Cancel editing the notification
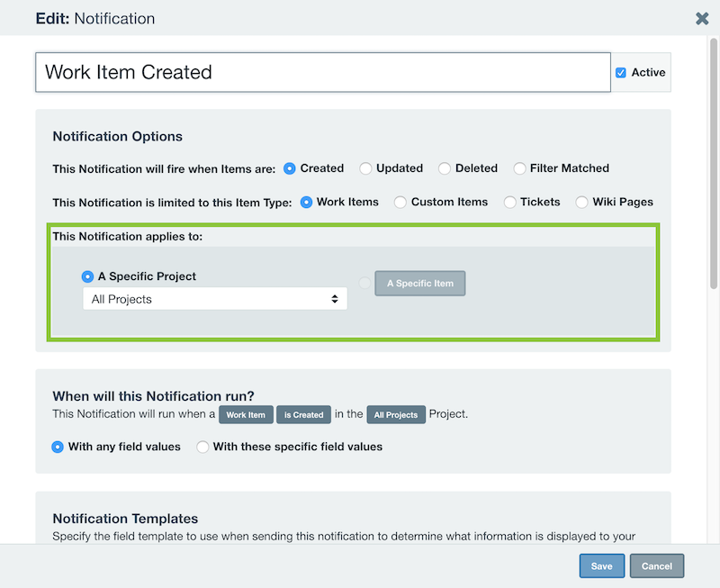Screen dimensions: 720x588 pos(657,566)
